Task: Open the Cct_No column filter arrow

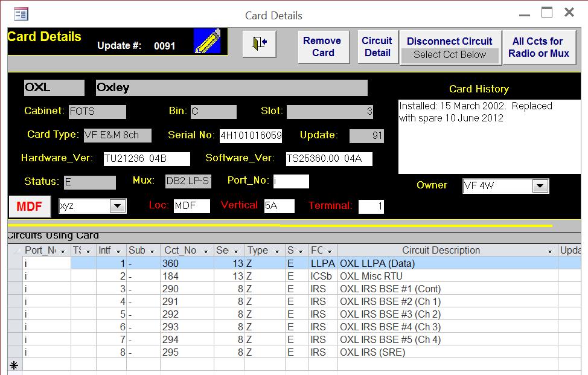Action: coord(206,251)
